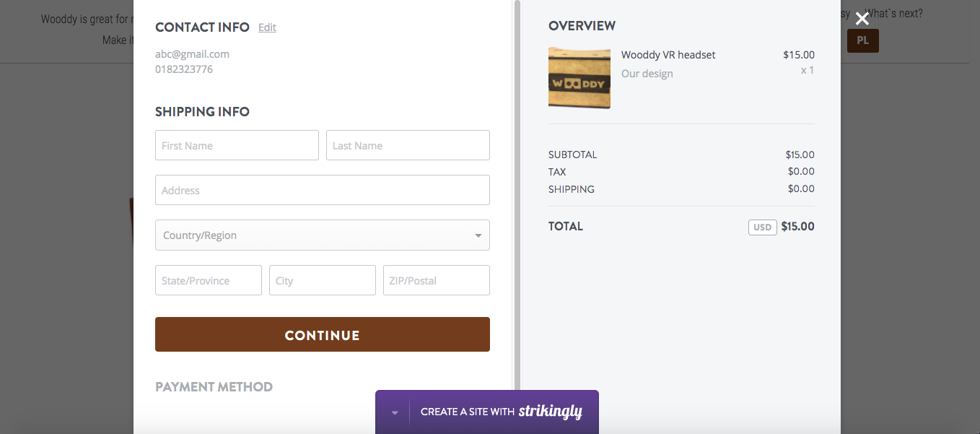Click the PL language icon
This screenshot has height=434, width=980.
click(862, 40)
